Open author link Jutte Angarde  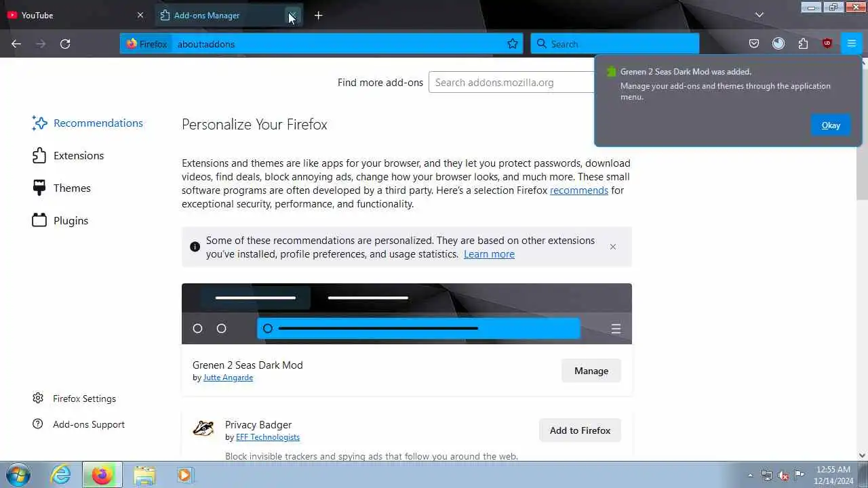tap(228, 378)
